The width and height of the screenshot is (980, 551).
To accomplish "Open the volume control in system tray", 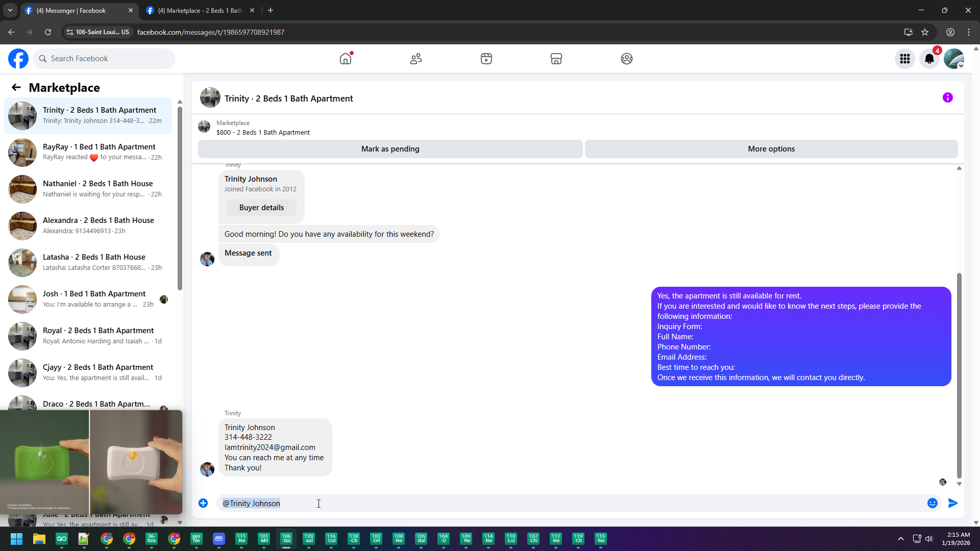I will coord(929,539).
